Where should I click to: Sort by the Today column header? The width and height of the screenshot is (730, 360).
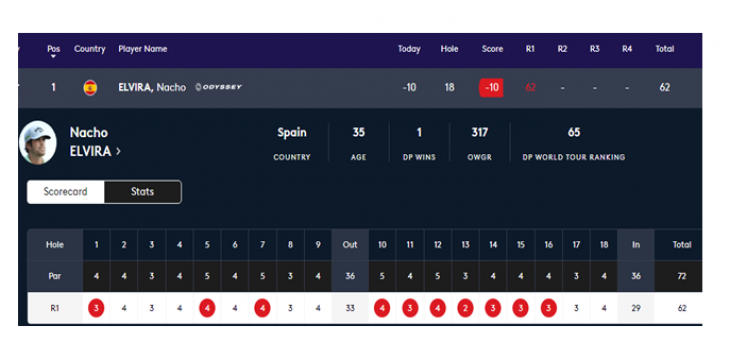point(409,49)
